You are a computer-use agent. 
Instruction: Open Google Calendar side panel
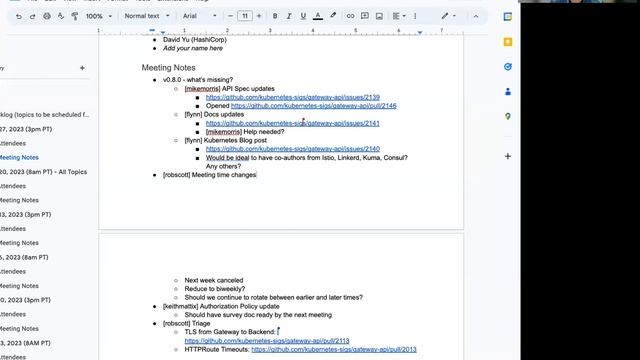point(508,17)
